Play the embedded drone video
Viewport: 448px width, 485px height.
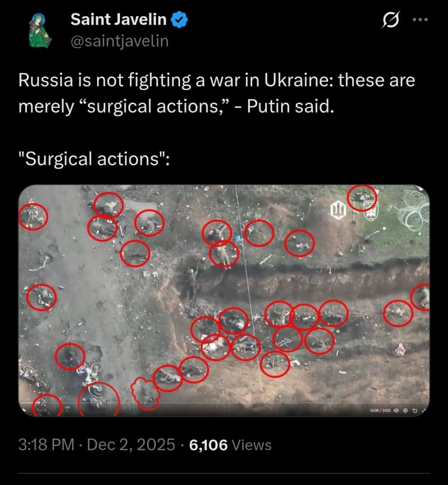pos(224,300)
